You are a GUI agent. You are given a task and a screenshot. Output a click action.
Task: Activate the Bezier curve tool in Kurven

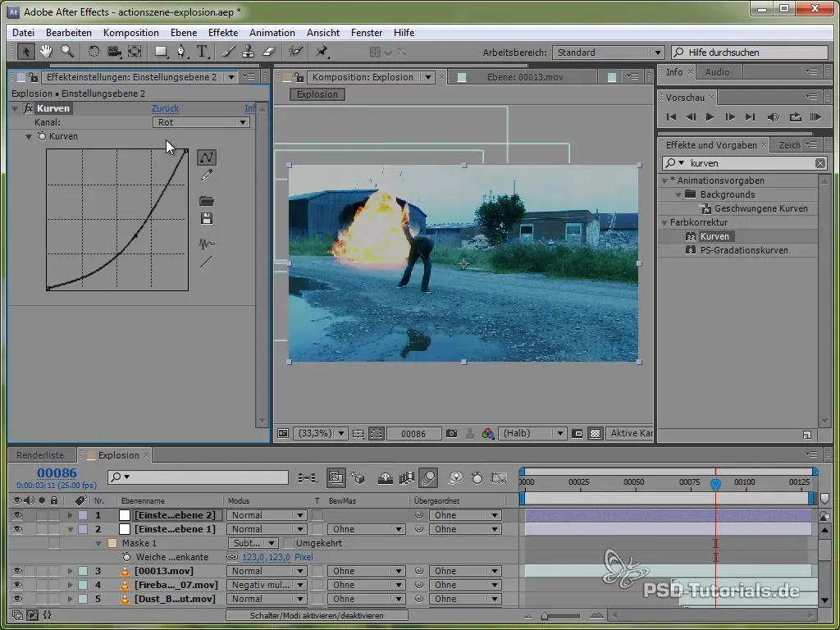206,157
